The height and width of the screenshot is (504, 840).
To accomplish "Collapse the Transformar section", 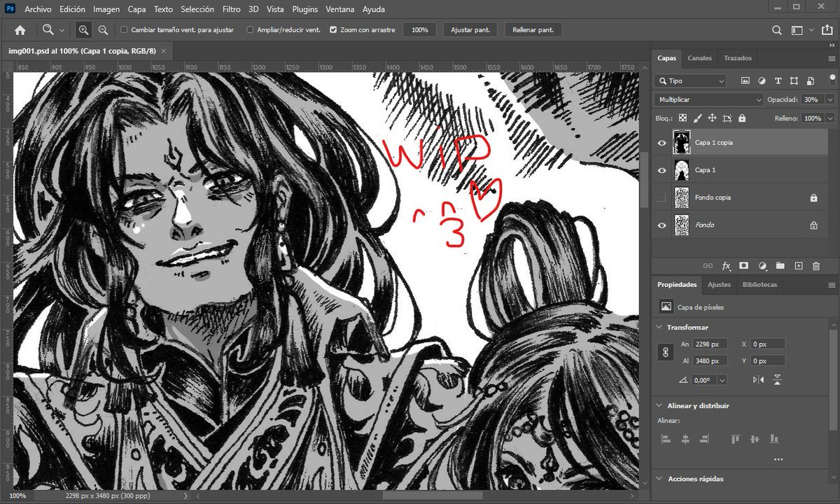I will click(659, 328).
